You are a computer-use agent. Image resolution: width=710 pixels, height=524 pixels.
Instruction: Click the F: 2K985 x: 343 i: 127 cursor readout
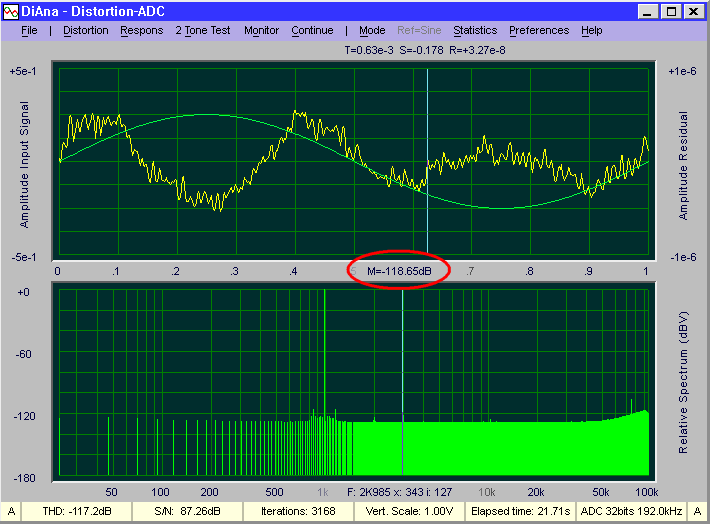(x=399, y=492)
